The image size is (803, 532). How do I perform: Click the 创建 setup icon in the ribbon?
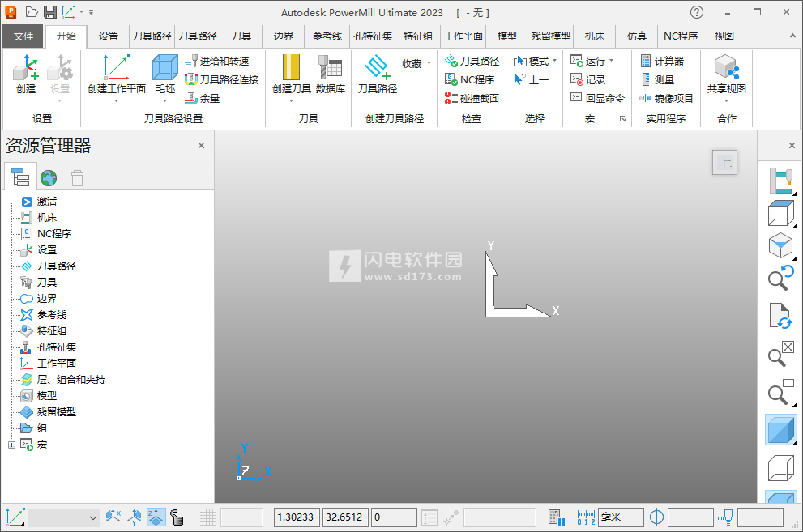pyautogui.click(x=26, y=74)
